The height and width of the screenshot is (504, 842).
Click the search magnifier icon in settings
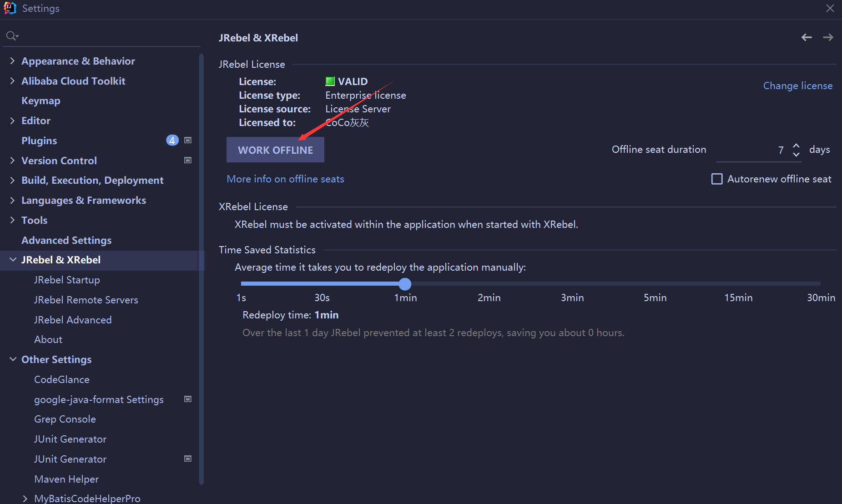[12, 36]
